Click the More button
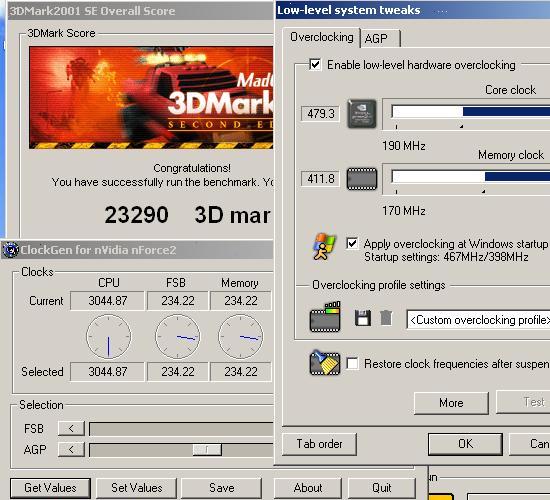Screen dimensions: 550x500 click(x=451, y=403)
